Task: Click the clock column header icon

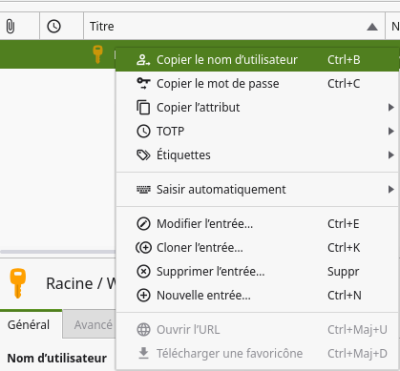Action: pyautogui.click(x=54, y=26)
